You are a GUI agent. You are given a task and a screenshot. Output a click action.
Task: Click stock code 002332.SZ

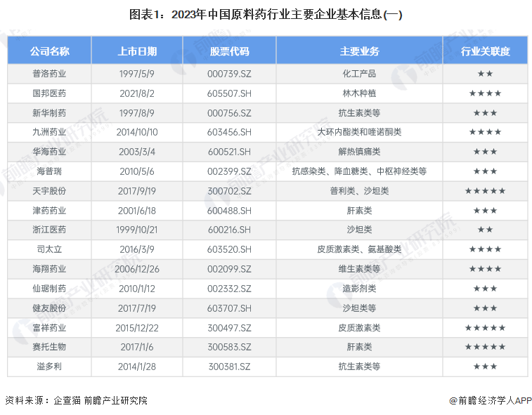pyautogui.click(x=229, y=289)
